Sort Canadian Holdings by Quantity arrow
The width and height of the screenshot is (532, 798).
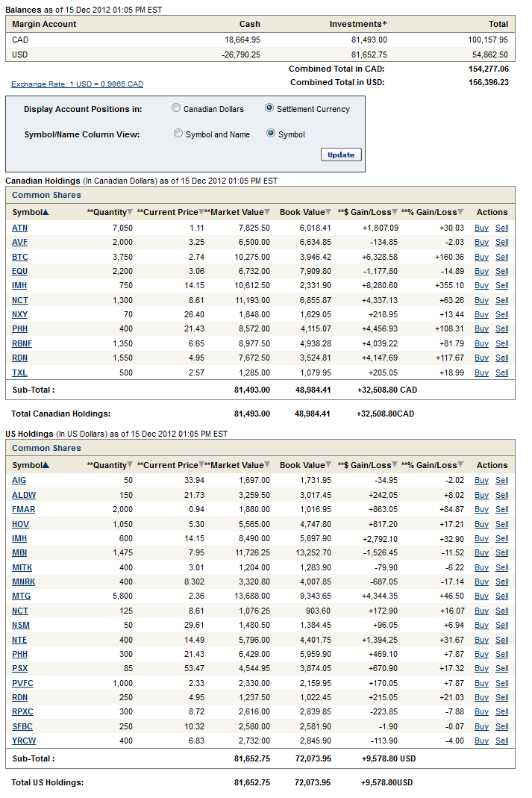(131, 213)
